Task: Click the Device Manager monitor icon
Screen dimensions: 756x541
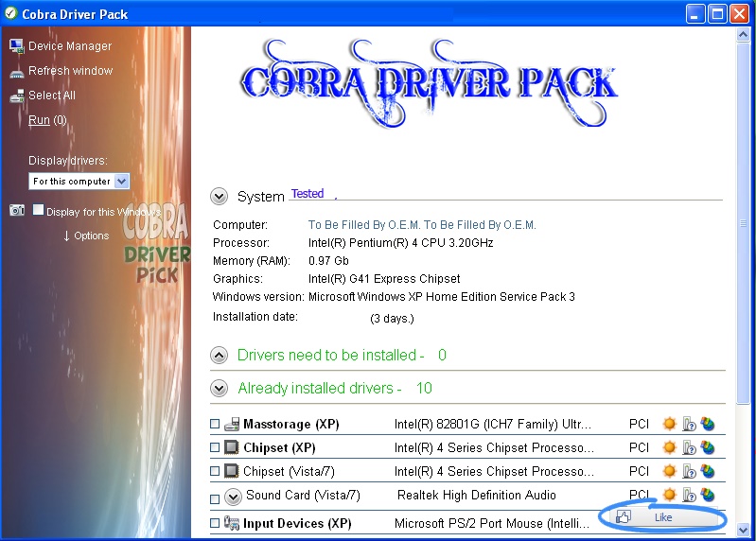Action: (x=16, y=45)
